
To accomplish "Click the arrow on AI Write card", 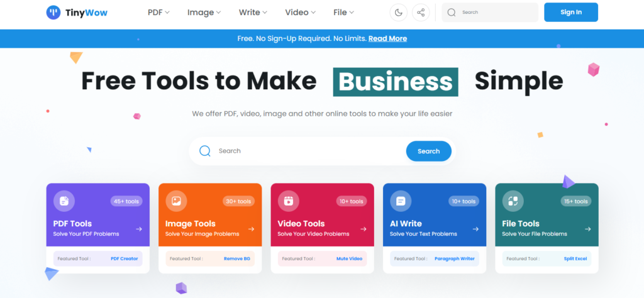I will tap(475, 229).
